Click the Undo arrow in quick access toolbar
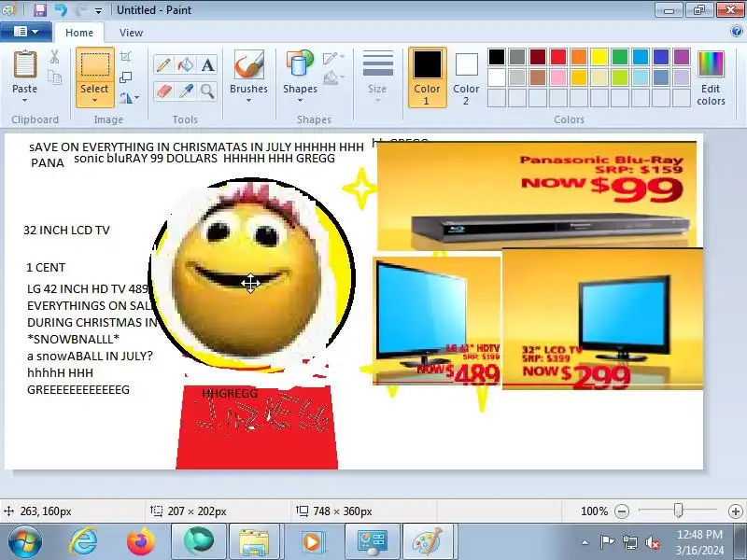Image resolution: width=747 pixels, height=560 pixels. click(61, 10)
